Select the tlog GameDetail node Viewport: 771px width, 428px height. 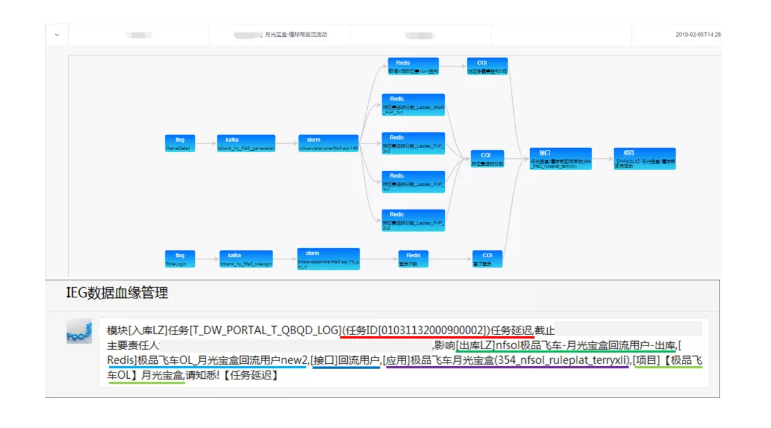pyautogui.click(x=180, y=143)
